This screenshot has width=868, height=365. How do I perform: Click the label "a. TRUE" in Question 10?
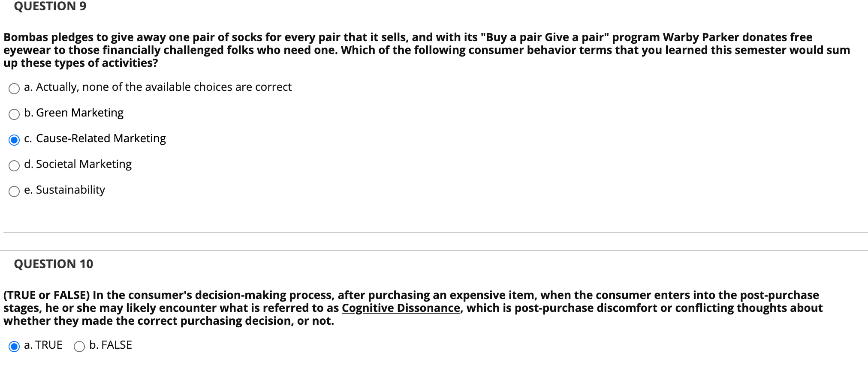pyautogui.click(x=43, y=344)
